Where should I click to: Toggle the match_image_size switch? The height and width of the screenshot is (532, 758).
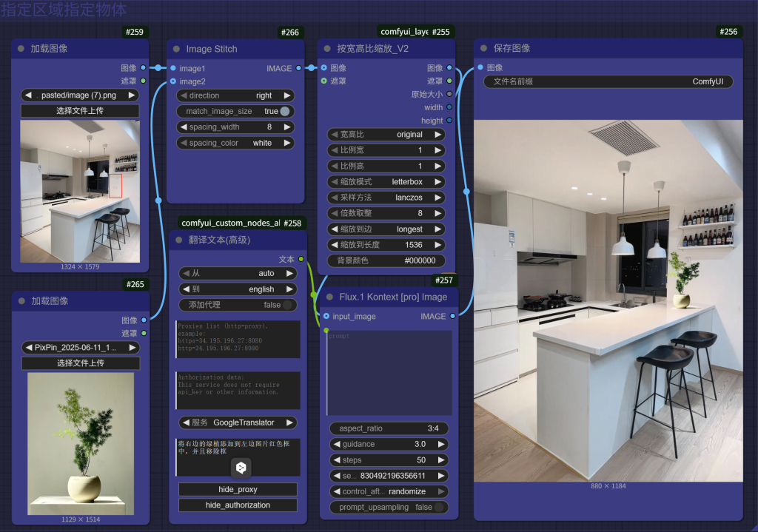click(284, 111)
